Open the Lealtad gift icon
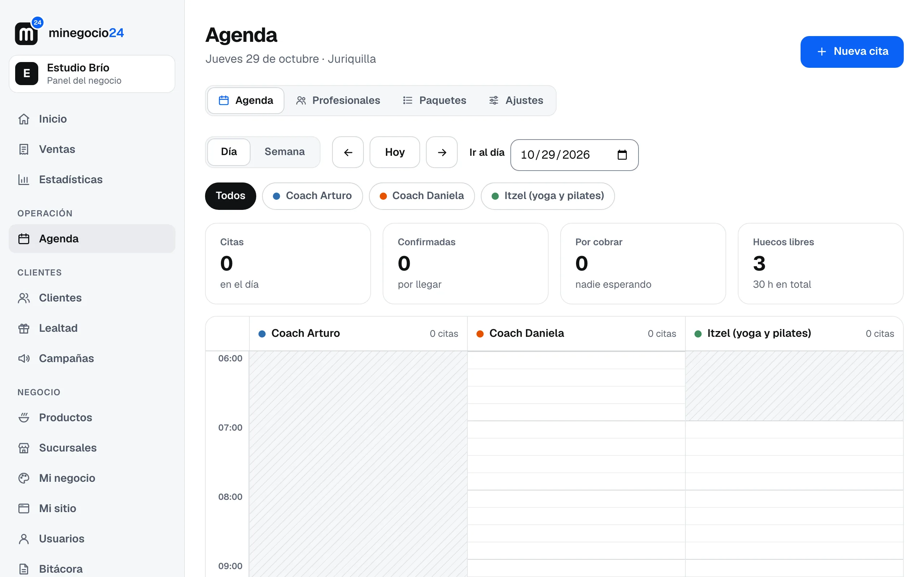Image resolution: width=924 pixels, height=577 pixels. pos(24,328)
